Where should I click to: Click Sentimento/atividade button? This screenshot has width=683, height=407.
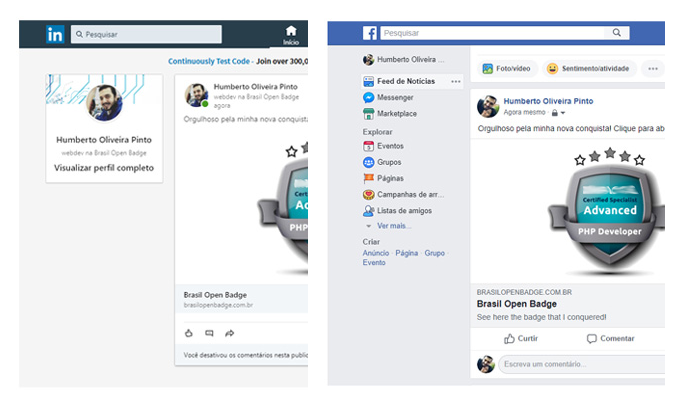(x=588, y=68)
